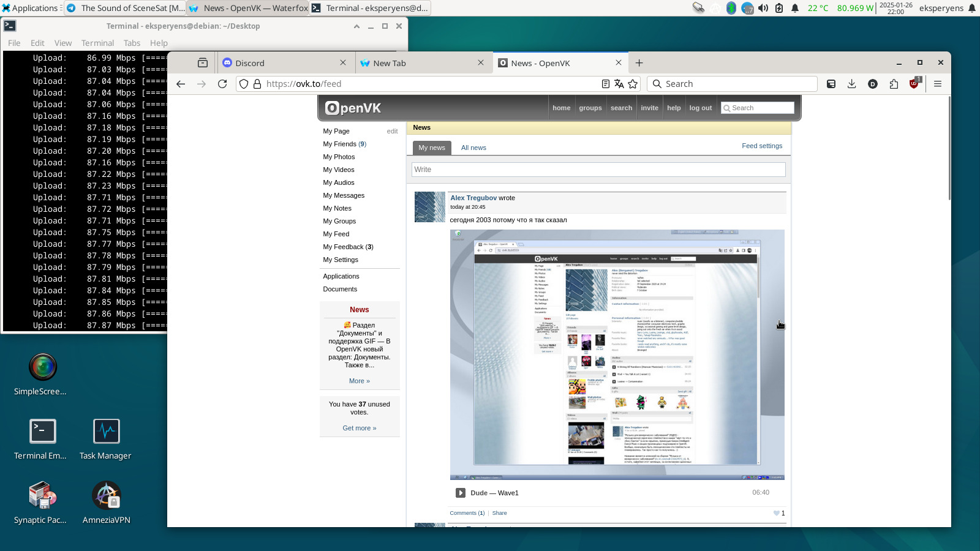This screenshot has width=980, height=551.
Task: Click the notification bell beside the battery icon
Action: click(x=795, y=8)
